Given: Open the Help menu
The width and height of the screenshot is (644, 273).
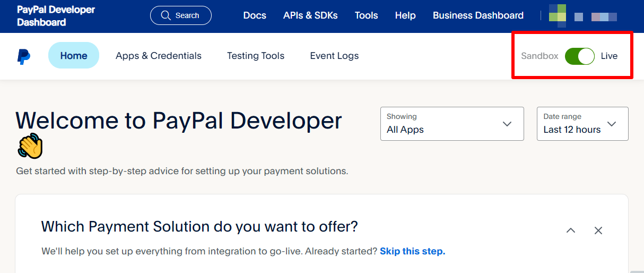Looking at the screenshot, I should [x=405, y=15].
